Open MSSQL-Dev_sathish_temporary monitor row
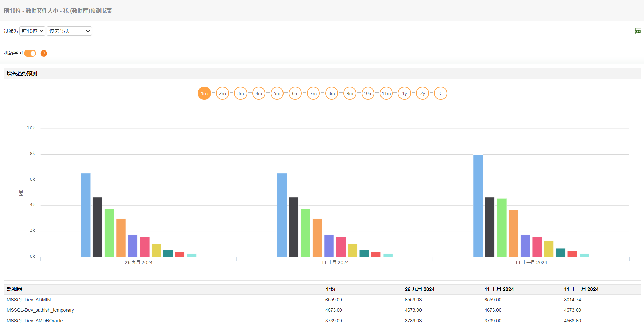This screenshot has height=325, width=644. pyautogui.click(x=40, y=310)
